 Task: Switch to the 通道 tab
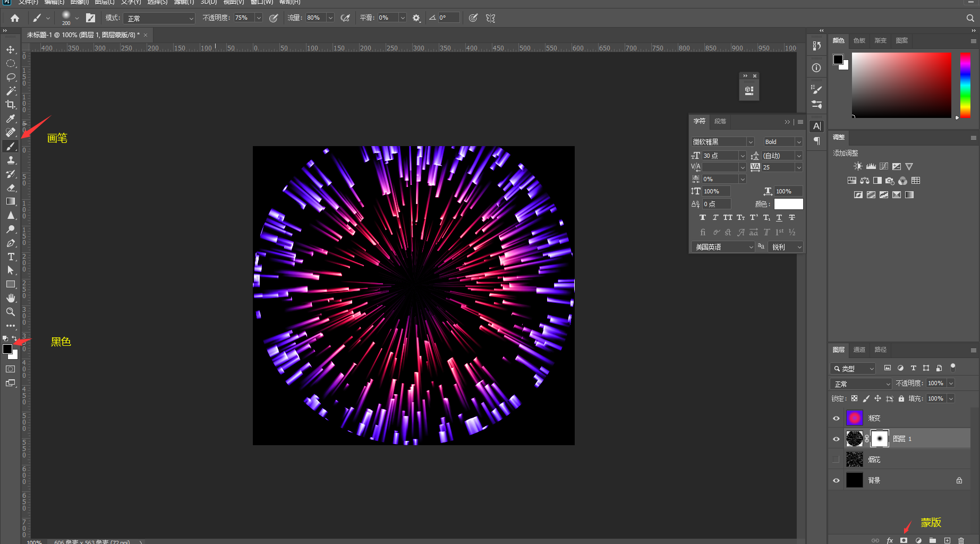pos(859,350)
